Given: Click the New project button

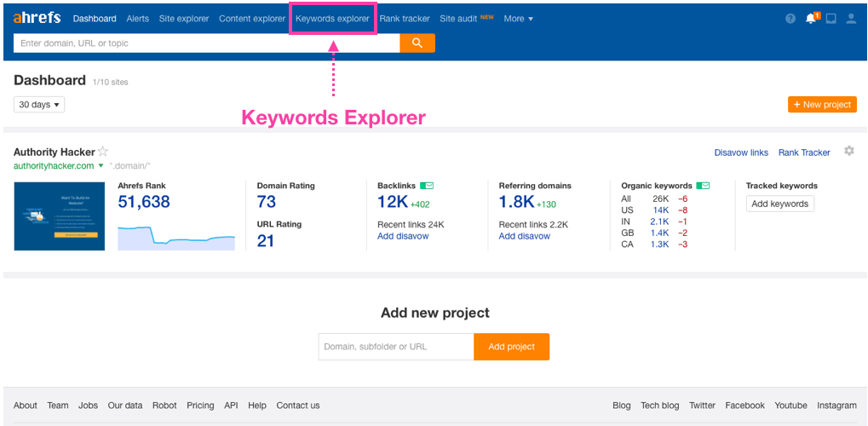Looking at the screenshot, I should pos(822,104).
